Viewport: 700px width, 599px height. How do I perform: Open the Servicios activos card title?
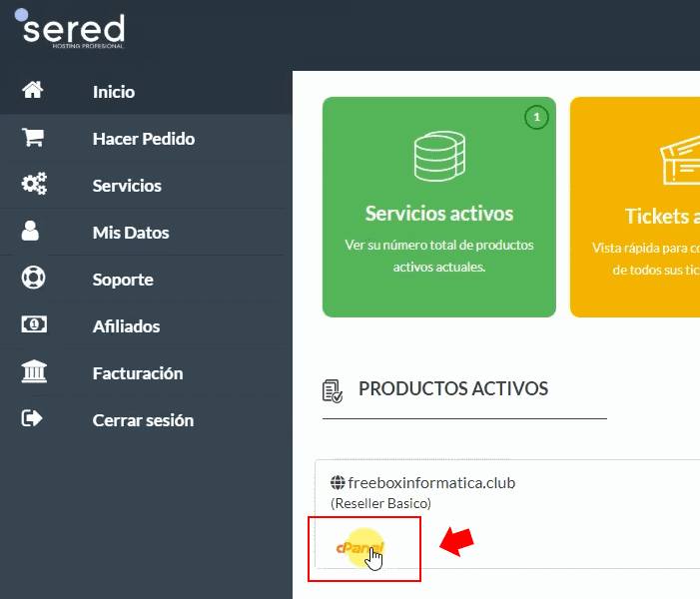(439, 214)
